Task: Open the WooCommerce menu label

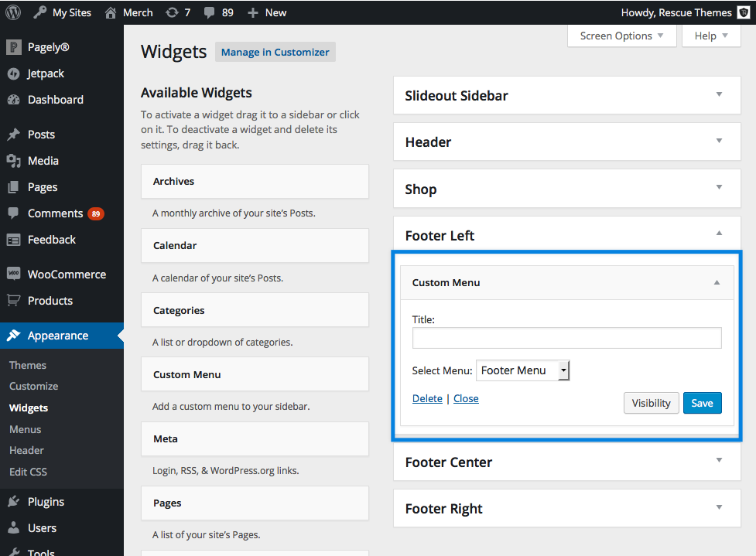Action: (x=67, y=275)
